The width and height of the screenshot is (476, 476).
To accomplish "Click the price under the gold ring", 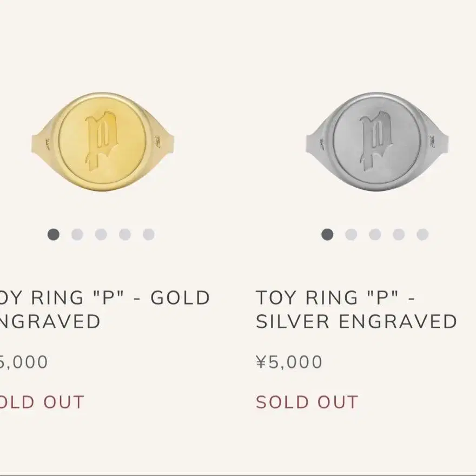I will pyautogui.click(x=24, y=362).
